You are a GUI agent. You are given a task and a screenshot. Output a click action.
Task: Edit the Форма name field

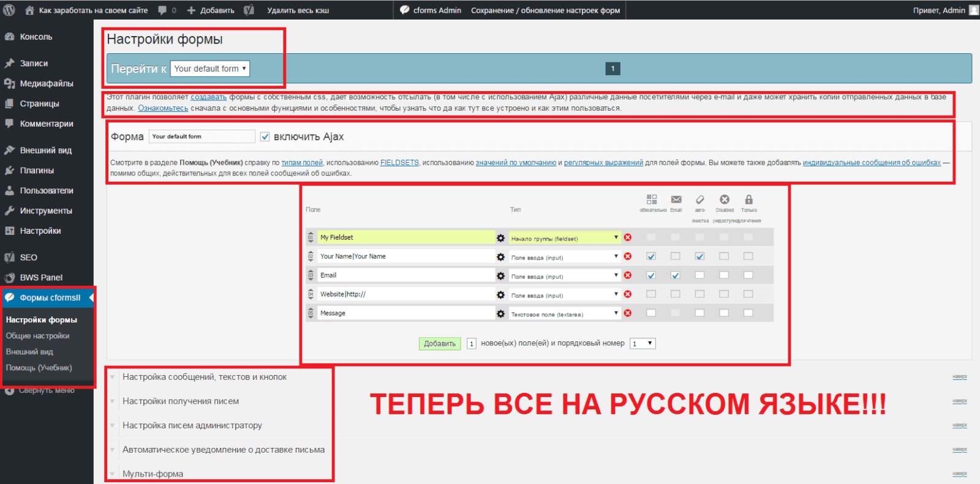[202, 136]
